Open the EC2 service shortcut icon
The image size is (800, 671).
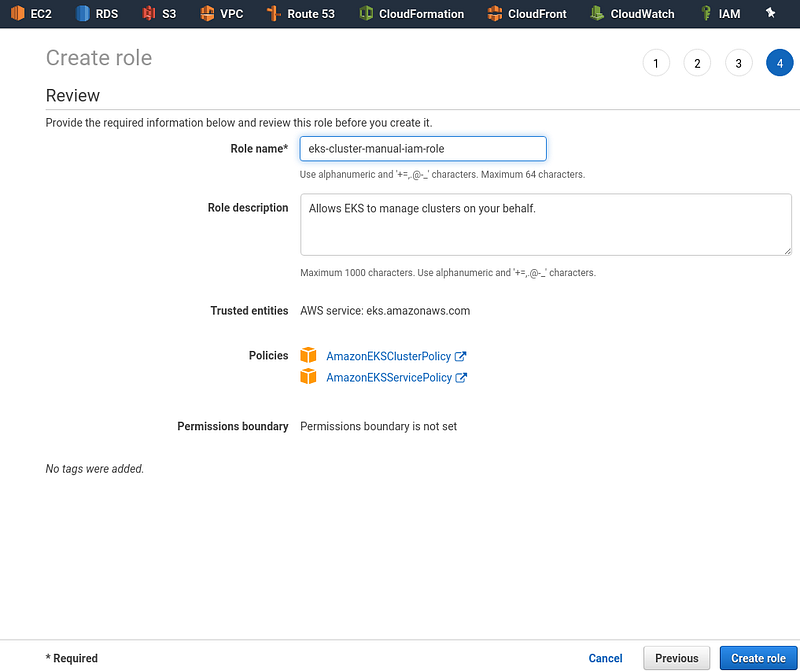18,13
